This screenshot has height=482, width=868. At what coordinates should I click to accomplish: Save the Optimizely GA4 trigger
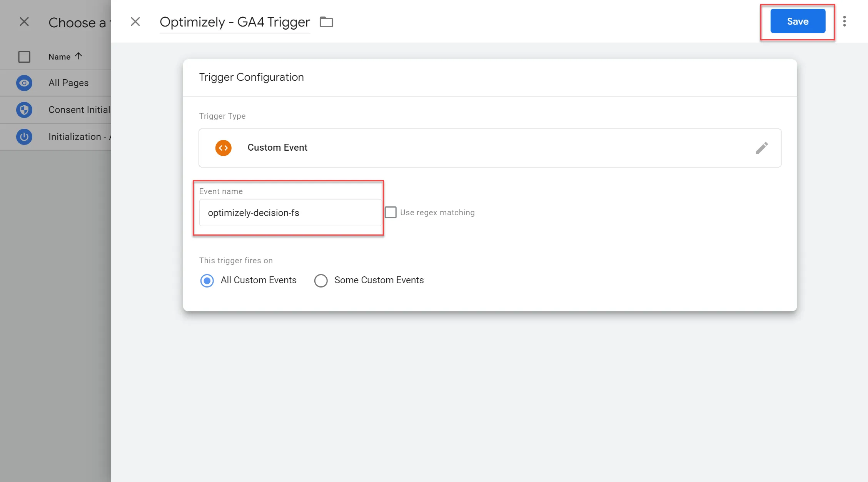(798, 22)
